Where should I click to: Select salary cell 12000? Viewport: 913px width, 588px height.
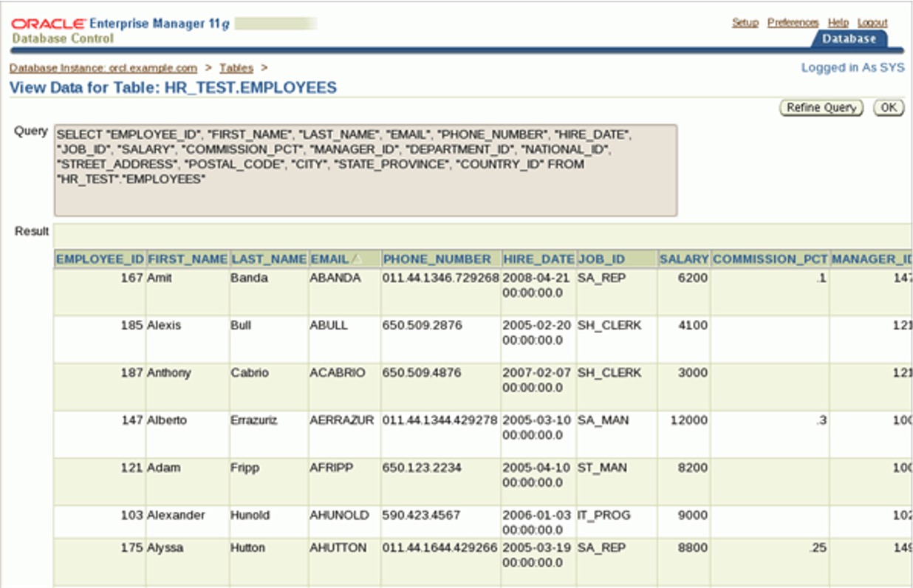pyautogui.click(x=689, y=420)
